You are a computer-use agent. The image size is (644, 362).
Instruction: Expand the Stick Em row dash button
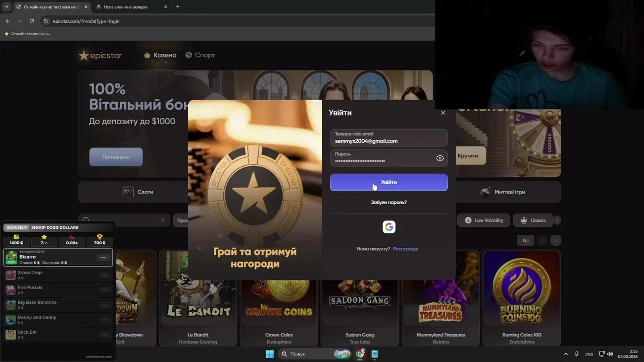pos(105,335)
